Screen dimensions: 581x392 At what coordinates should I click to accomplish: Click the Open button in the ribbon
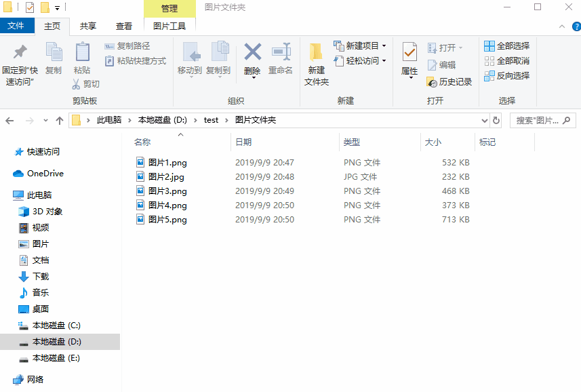(x=445, y=47)
